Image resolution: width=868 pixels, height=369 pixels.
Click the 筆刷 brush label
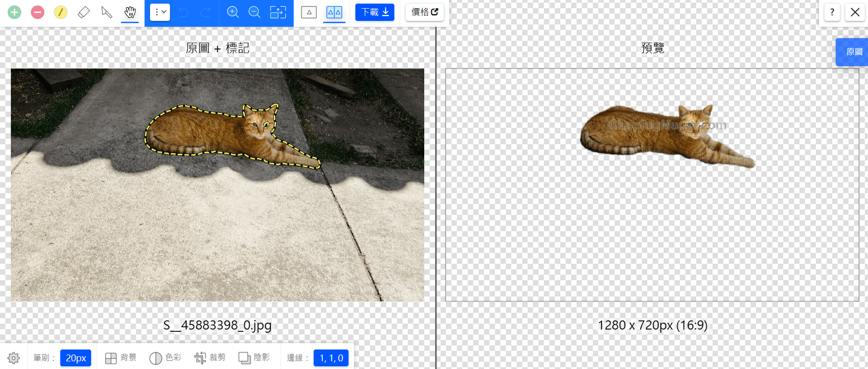click(x=44, y=358)
